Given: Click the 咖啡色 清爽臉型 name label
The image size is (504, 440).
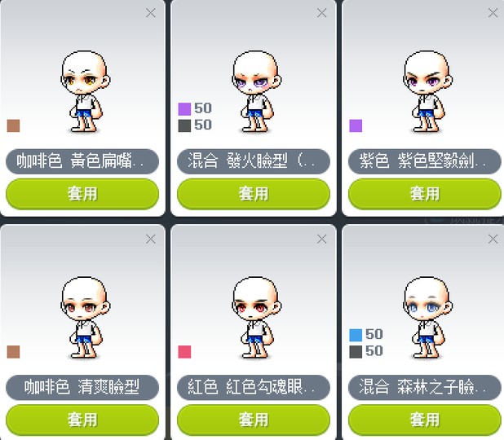Looking at the screenshot, I should pyautogui.click(x=82, y=387).
